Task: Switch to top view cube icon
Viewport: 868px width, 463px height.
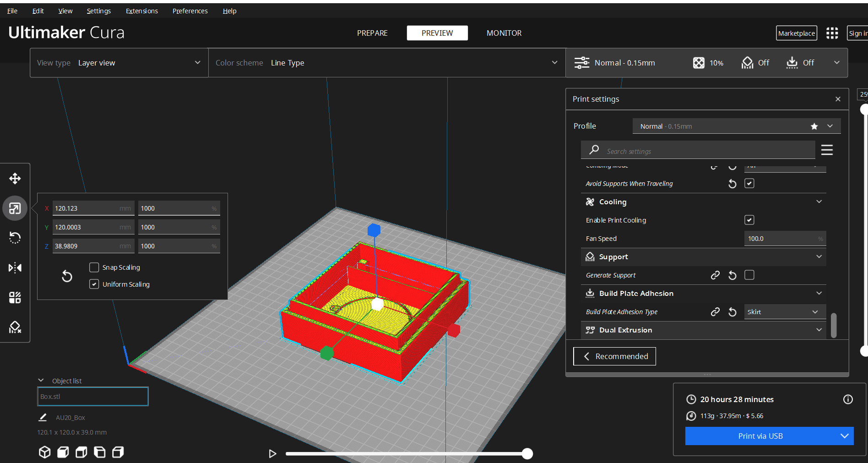Action: [81, 452]
